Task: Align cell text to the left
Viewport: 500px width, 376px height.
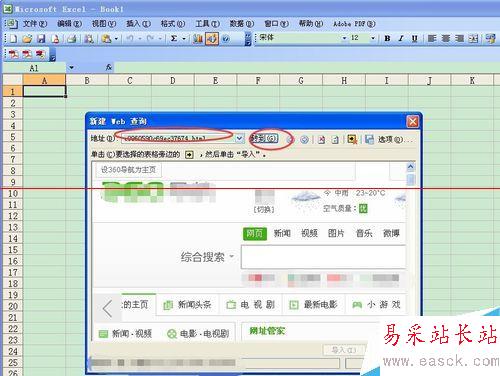Action: pyautogui.click(x=432, y=39)
